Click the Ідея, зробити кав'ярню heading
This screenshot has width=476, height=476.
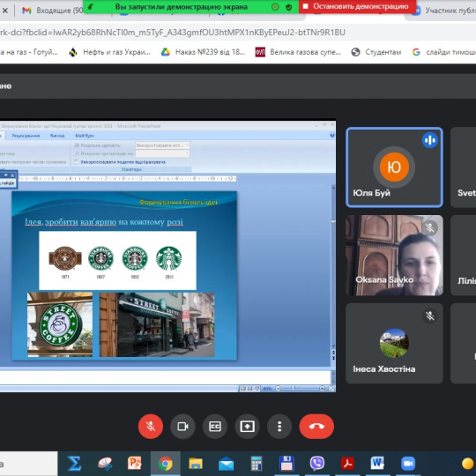point(104,222)
